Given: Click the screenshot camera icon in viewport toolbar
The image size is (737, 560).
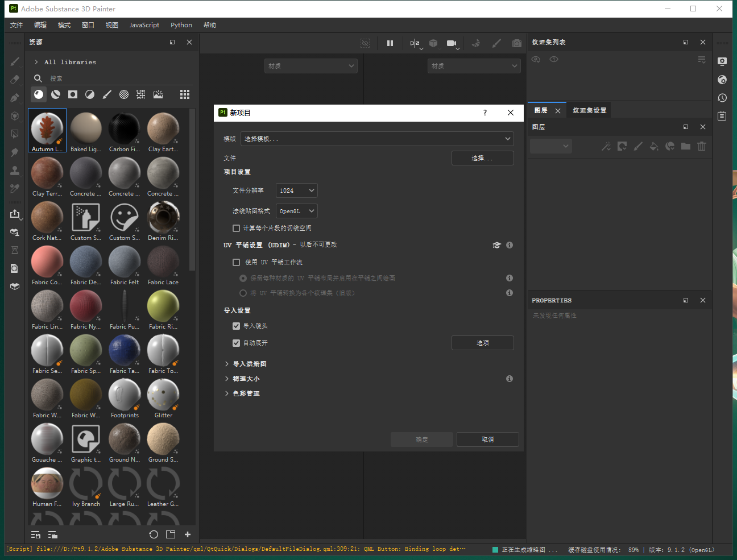Looking at the screenshot, I should pyautogui.click(x=517, y=43).
